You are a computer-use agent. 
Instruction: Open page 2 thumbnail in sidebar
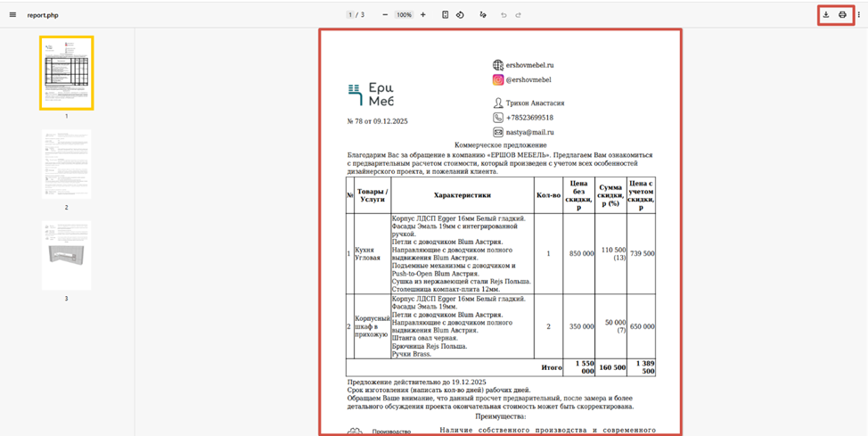[x=66, y=164]
